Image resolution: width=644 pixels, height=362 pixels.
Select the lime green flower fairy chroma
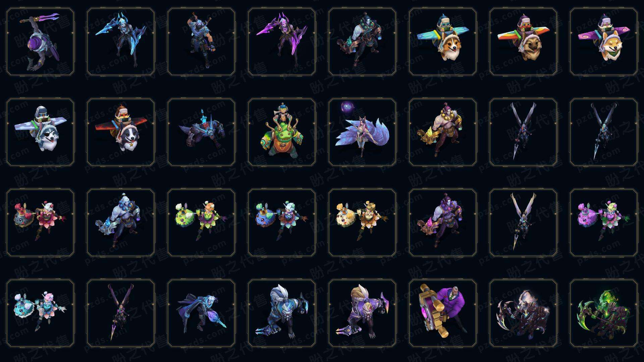tap(201, 223)
